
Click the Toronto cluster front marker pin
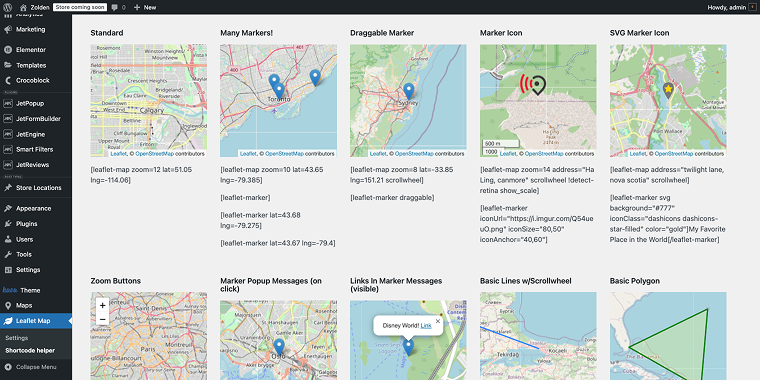pyautogui.click(x=278, y=92)
